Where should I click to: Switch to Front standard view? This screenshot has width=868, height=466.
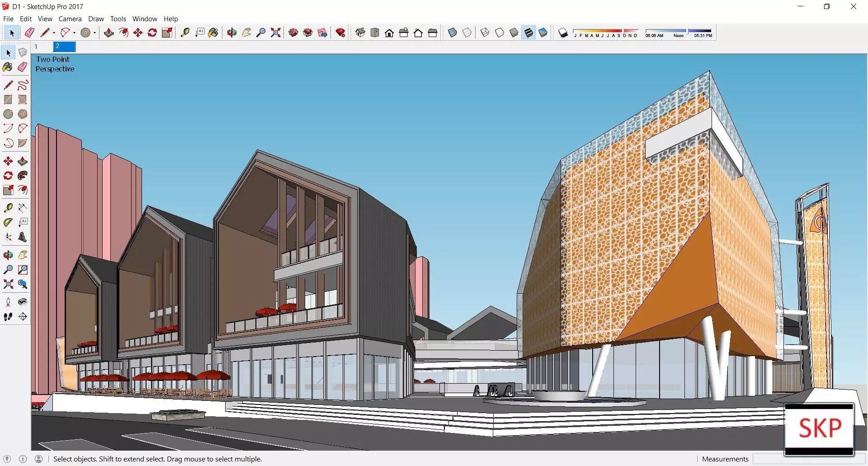coord(389,33)
